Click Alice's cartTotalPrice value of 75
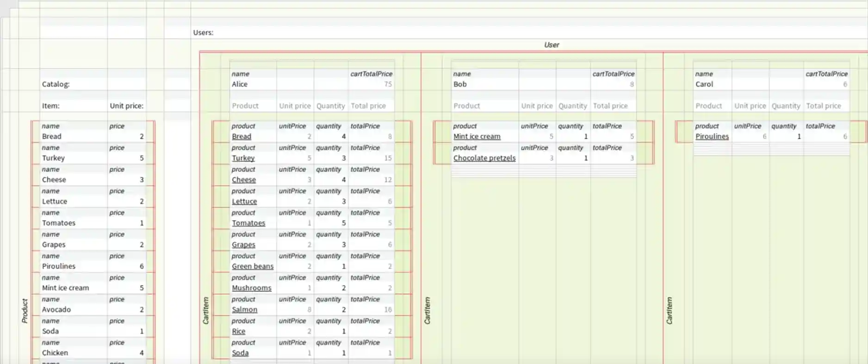This screenshot has height=364, width=868. click(372, 84)
